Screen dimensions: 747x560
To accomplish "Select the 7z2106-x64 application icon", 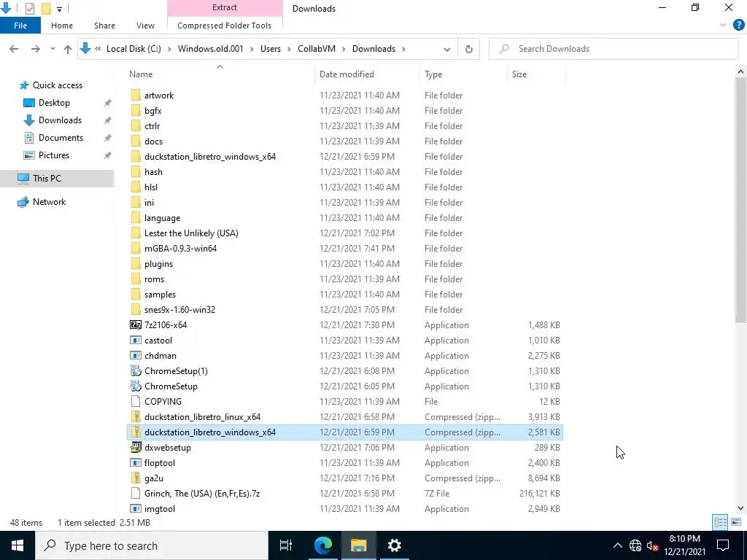I will point(136,325).
